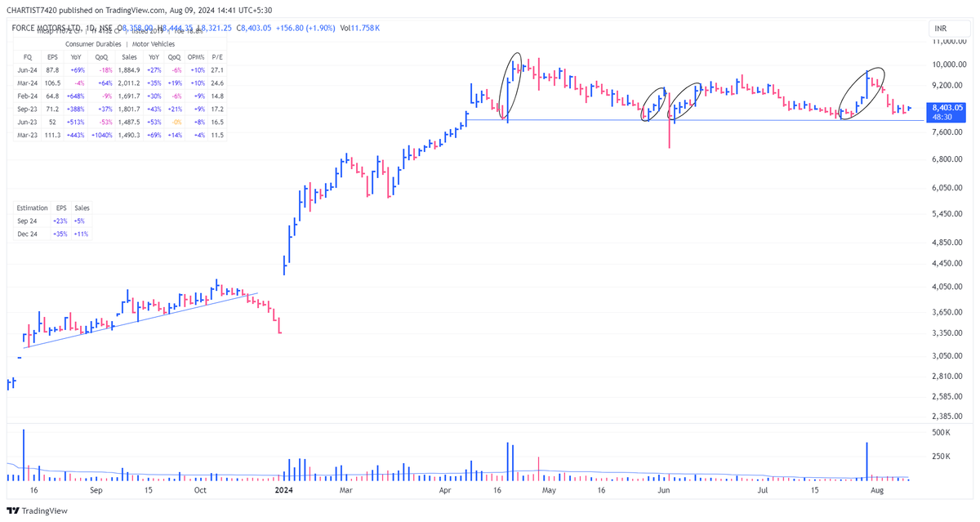Click the P/E value 11.5

click(x=217, y=134)
